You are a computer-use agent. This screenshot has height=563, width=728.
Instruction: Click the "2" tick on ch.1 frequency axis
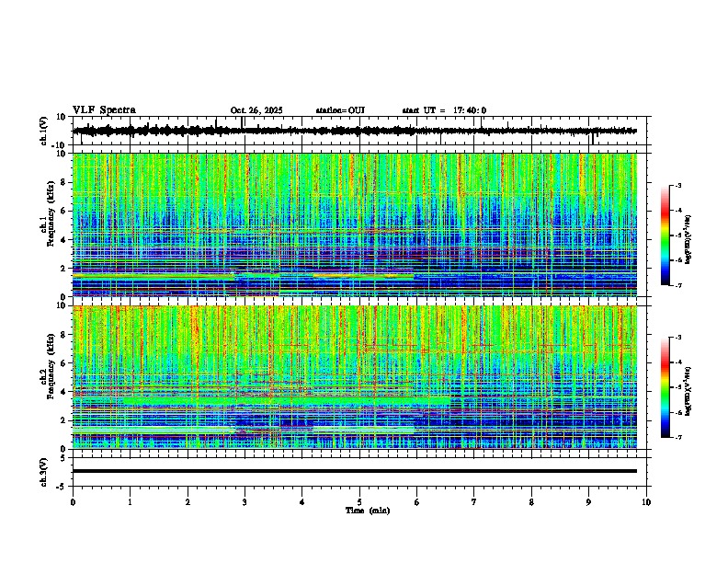[64, 269]
